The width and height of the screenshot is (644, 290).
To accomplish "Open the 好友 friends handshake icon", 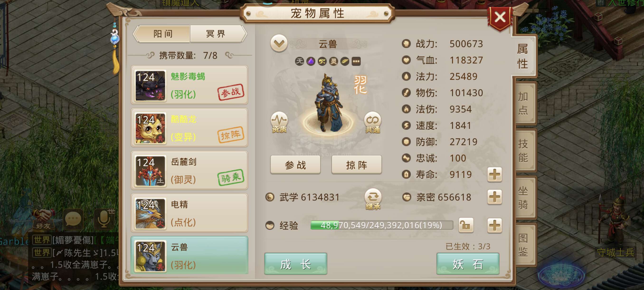I will pyautogui.click(x=43, y=219).
